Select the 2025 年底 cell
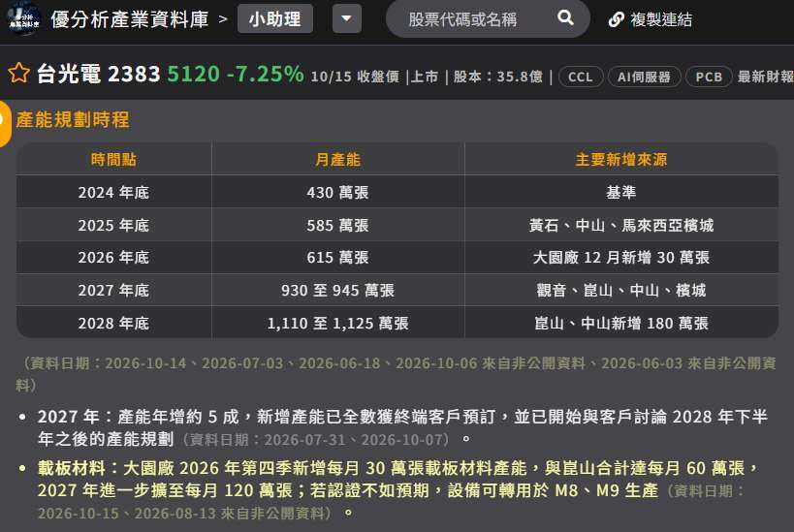 pos(113,225)
